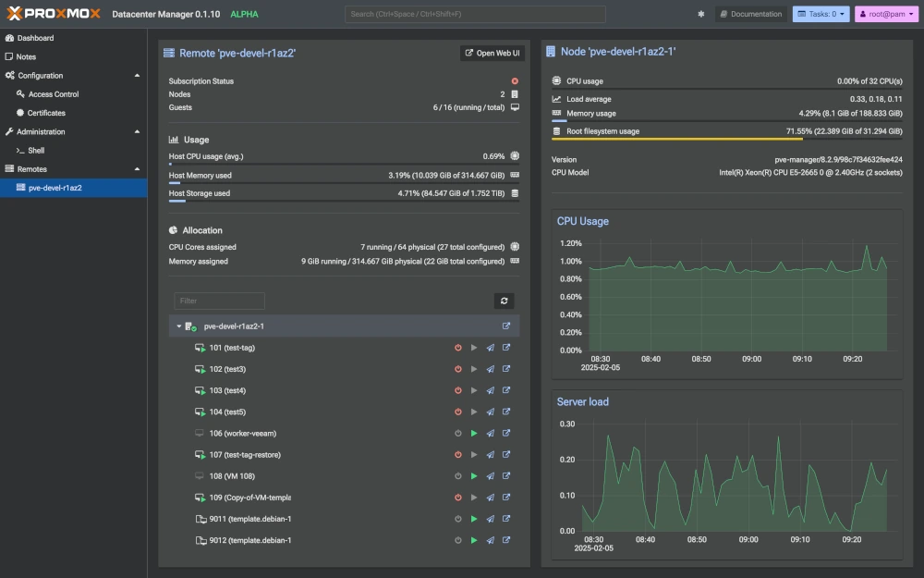Click the subscription status error icon
The width and height of the screenshot is (924, 578).
tap(515, 81)
